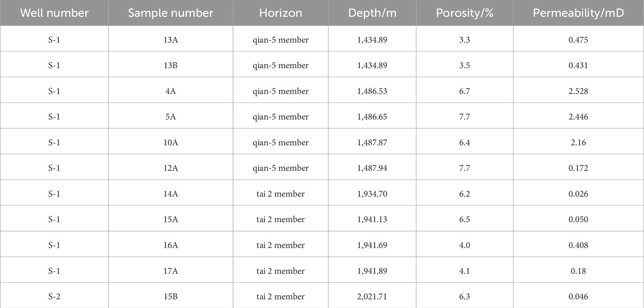Click the S-2 well number cell
Image resolution: width=644 pixels, height=308 pixels.
click(54, 296)
